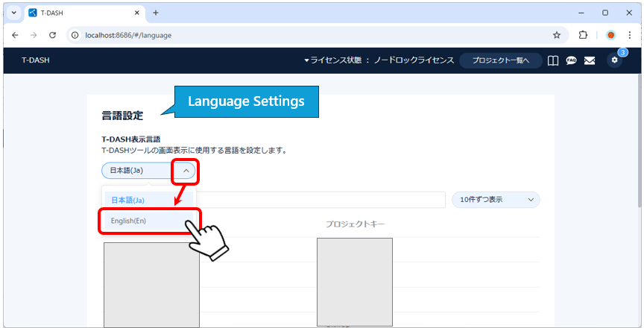
Task: Open the 10件ずつ表示 page size dropdown
Action: click(496, 200)
